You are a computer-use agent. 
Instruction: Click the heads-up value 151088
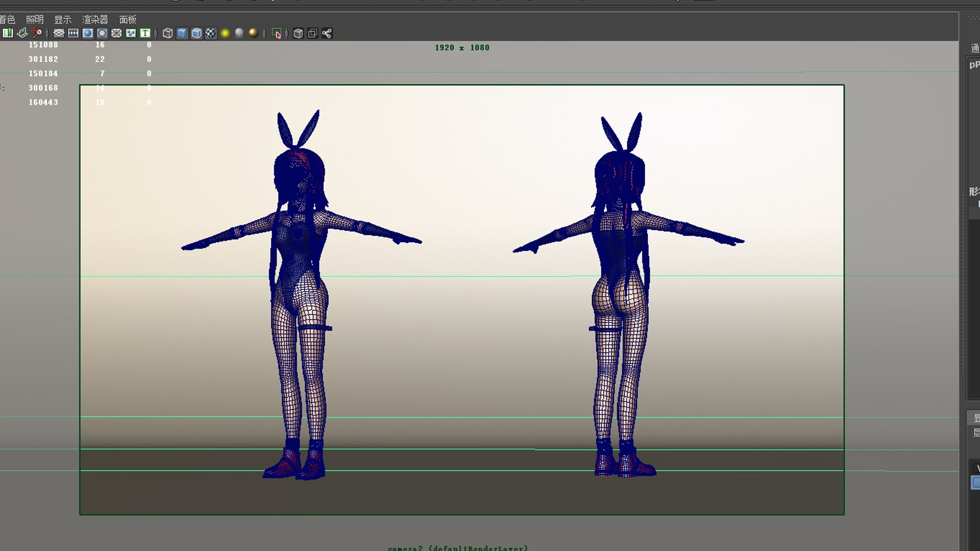(x=43, y=45)
